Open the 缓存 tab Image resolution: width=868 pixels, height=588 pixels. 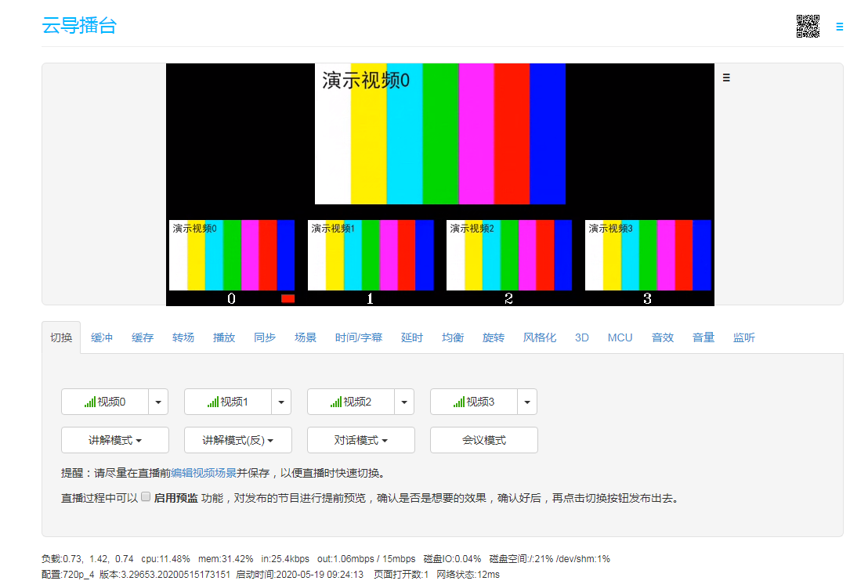(143, 337)
